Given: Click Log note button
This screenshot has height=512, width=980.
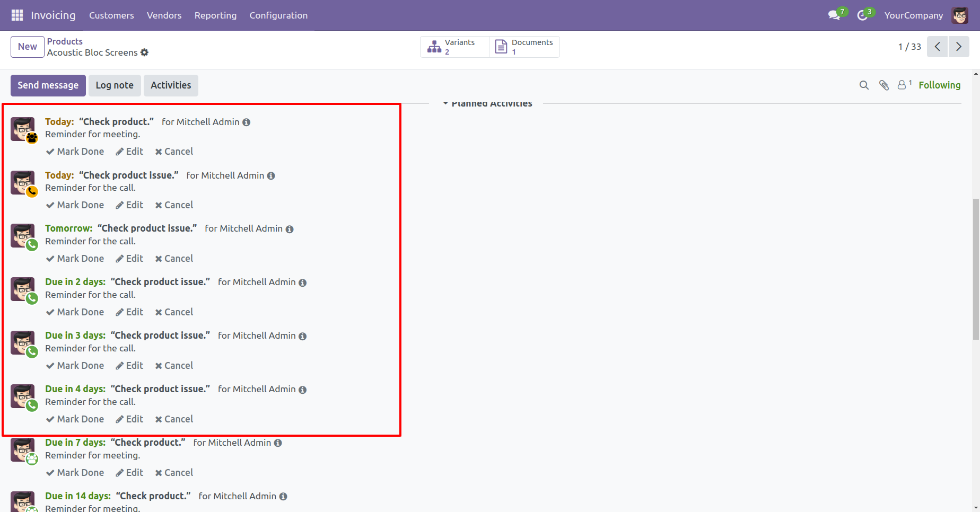Looking at the screenshot, I should [115, 85].
